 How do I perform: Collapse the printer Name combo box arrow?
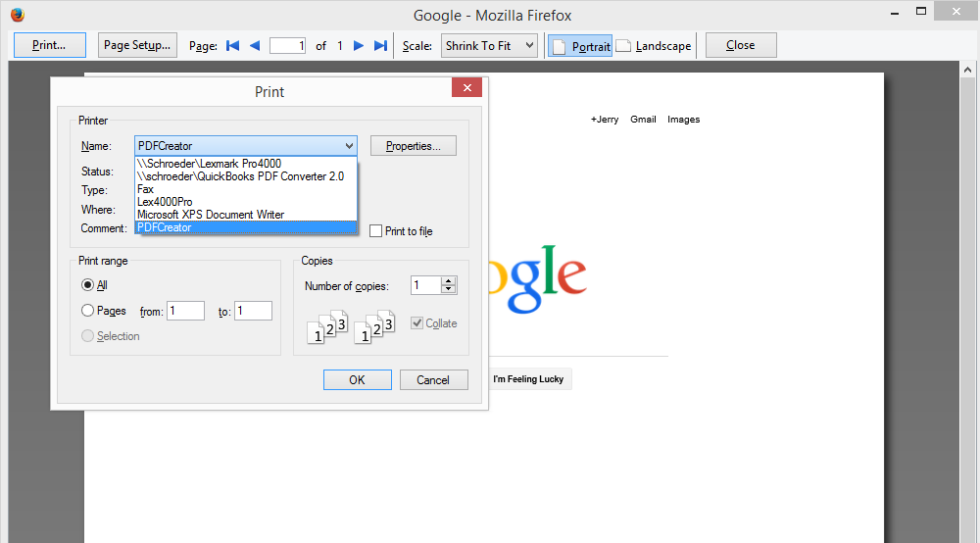coord(349,146)
